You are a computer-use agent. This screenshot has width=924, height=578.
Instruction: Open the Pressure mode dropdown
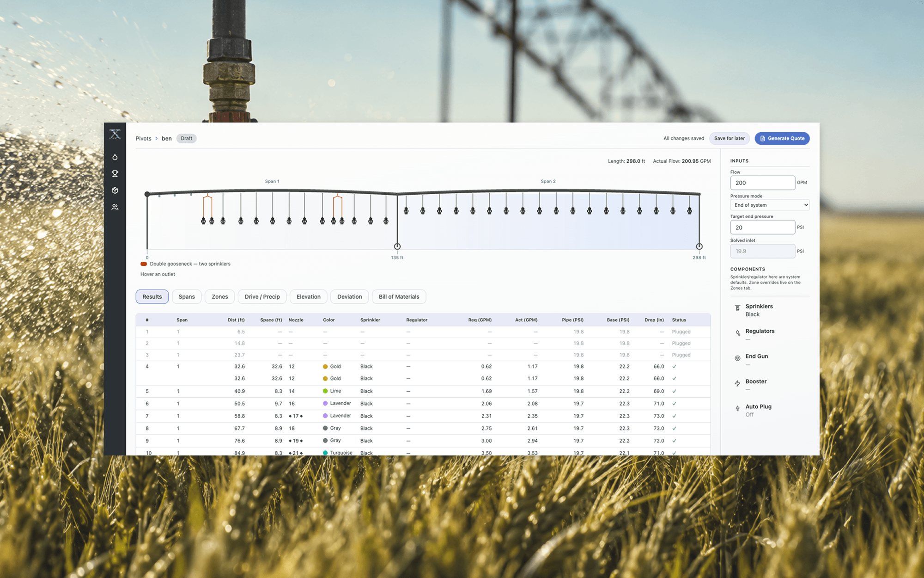click(x=770, y=205)
